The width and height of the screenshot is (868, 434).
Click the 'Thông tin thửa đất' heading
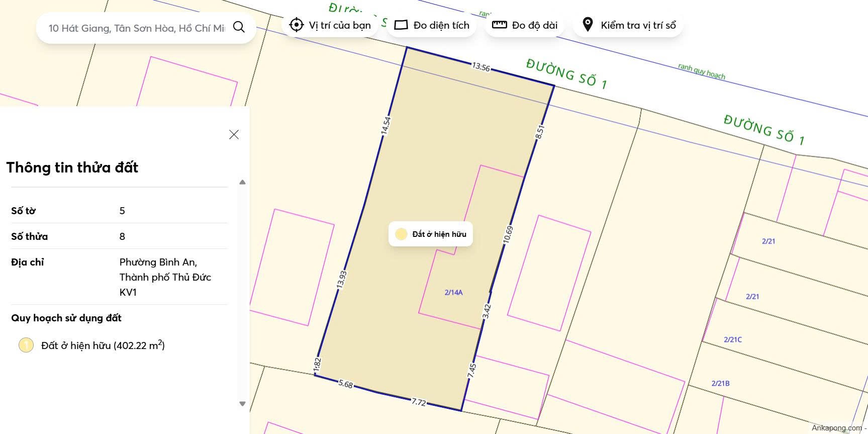pos(72,167)
